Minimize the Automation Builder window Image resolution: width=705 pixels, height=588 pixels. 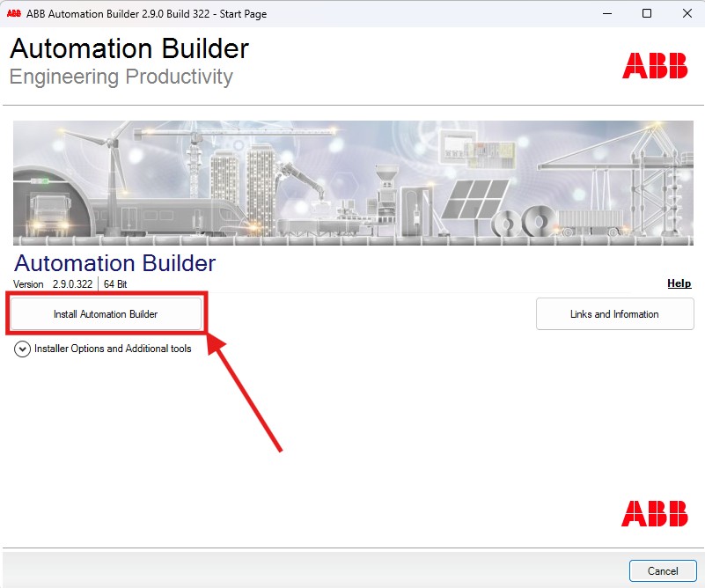tap(607, 13)
